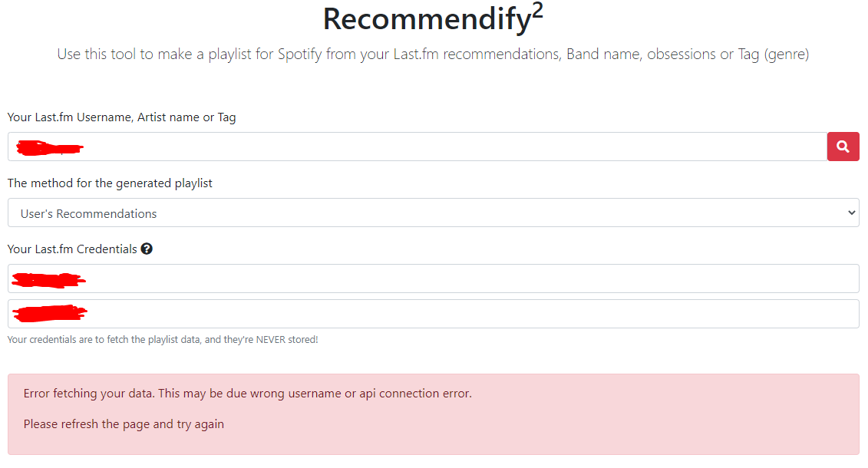Click the text 'Please refresh the page and try again'
868x468 pixels.
(x=123, y=424)
